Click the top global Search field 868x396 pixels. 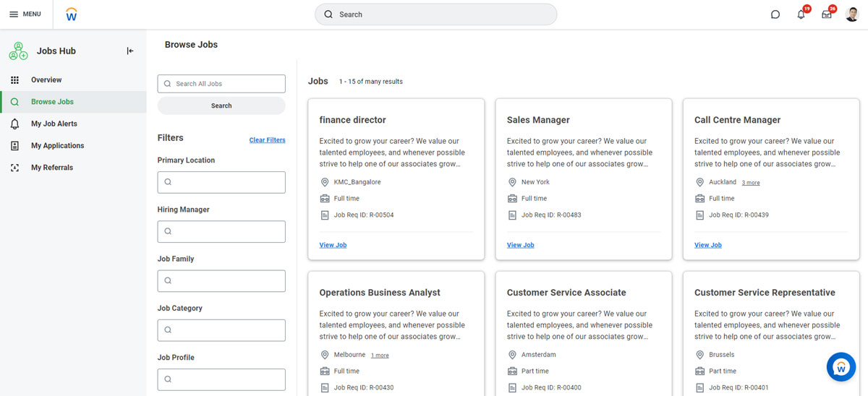pos(435,14)
